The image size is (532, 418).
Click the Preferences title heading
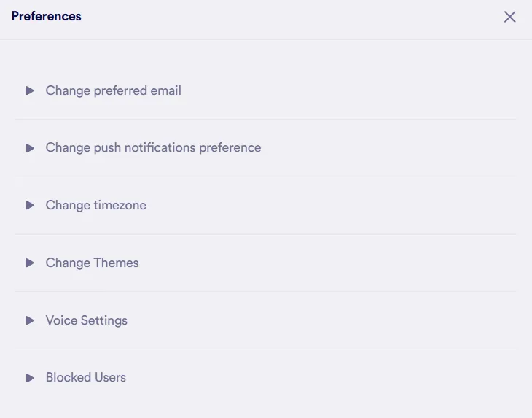[x=46, y=16]
